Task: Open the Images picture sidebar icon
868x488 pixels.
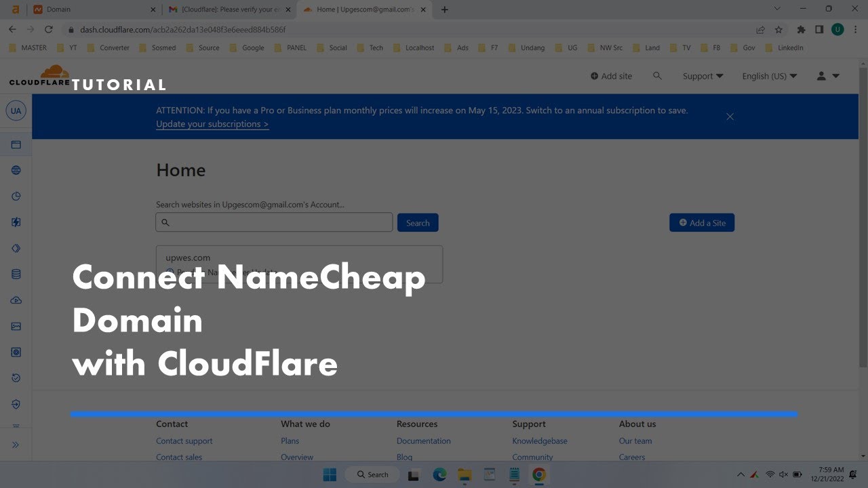Action: [16, 326]
